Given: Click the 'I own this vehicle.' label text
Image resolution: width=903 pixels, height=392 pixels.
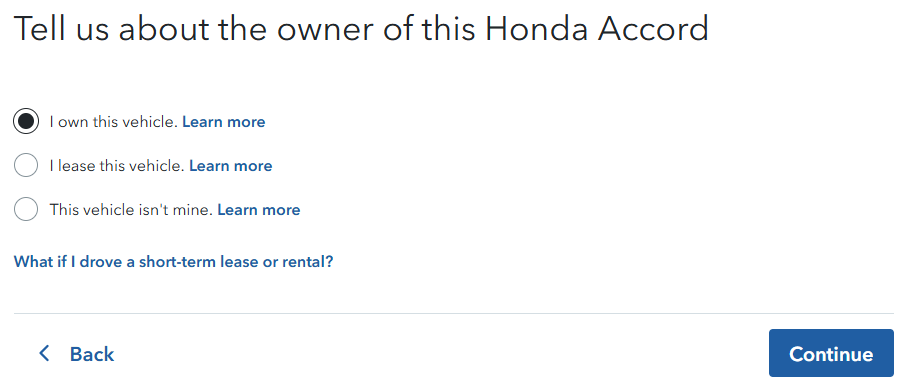Looking at the screenshot, I should pos(113,122).
